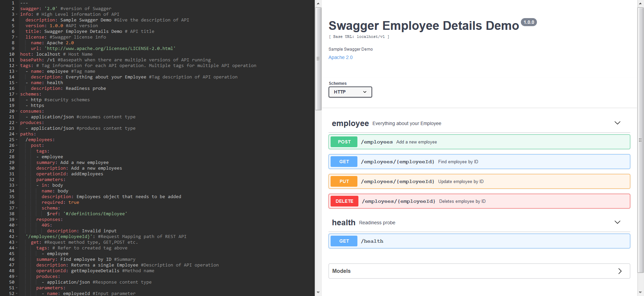Fold the tags block at line 12
The image size is (644, 296).
click(x=17, y=66)
